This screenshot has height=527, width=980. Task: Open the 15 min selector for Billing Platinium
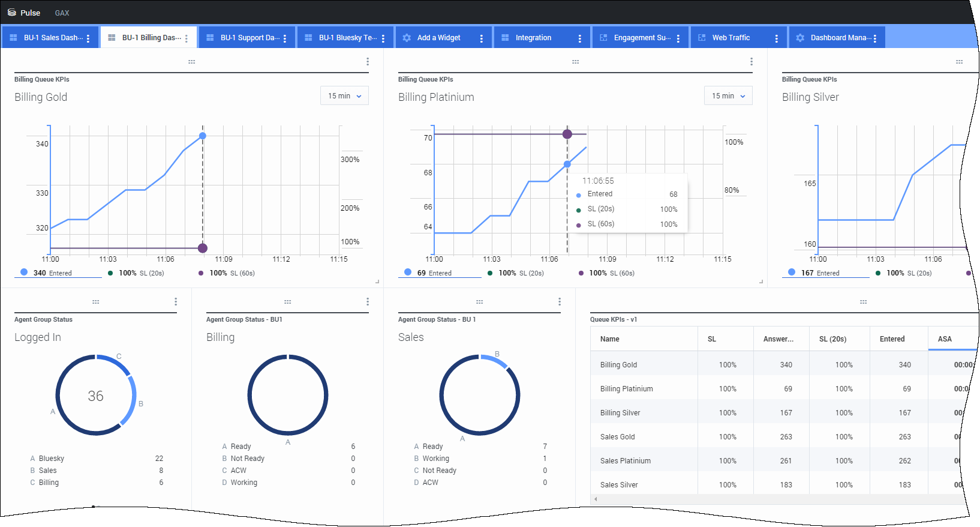(x=729, y=96)
